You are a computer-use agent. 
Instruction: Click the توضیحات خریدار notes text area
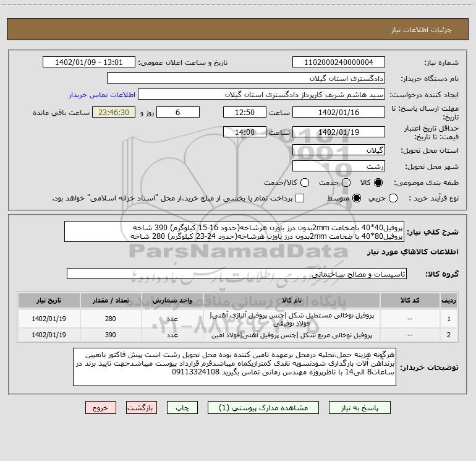pyautogui.click(x=234, y=367)
